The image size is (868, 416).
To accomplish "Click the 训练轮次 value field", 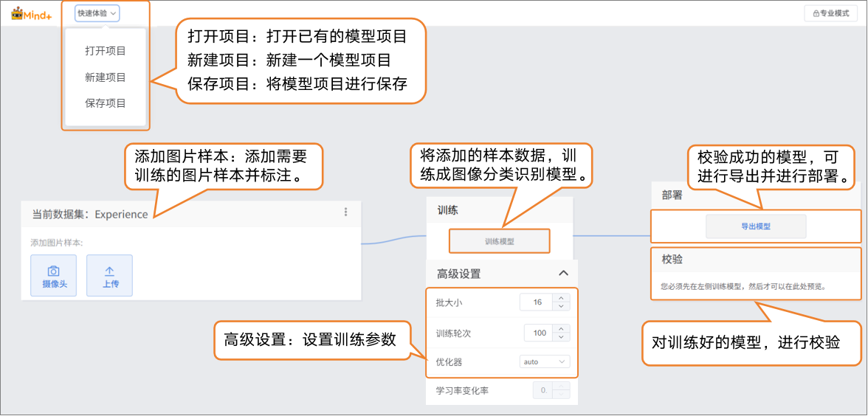I will pos(538,333).
